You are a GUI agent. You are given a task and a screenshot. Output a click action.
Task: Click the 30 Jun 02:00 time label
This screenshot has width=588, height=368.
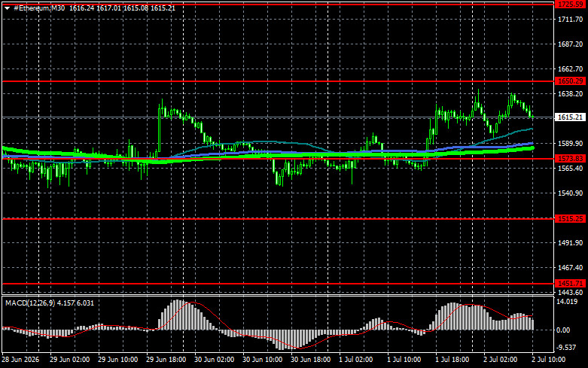214,360
